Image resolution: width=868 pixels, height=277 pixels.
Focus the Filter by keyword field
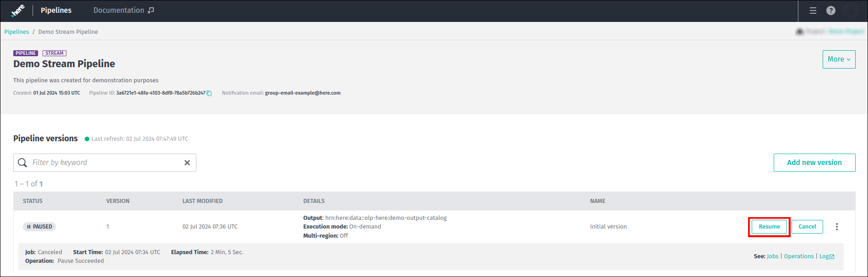105,163
